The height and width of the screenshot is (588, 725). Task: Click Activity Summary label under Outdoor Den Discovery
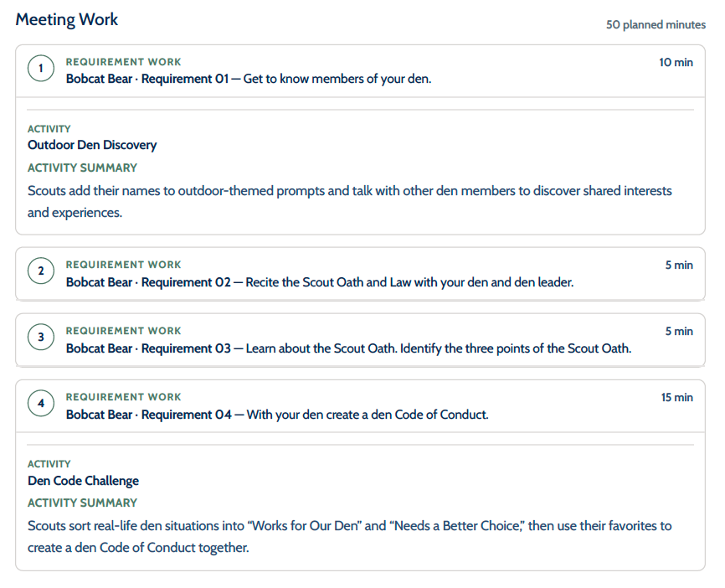[82, 168]
